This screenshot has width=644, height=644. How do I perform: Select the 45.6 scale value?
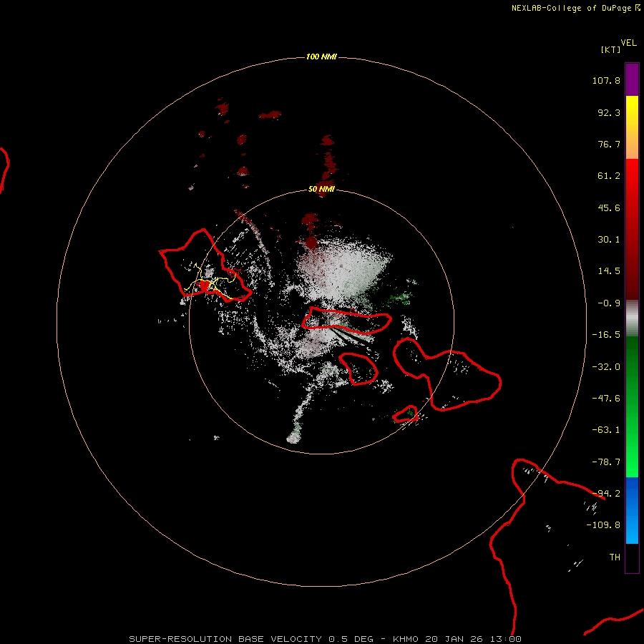click(x=609, y=208)
